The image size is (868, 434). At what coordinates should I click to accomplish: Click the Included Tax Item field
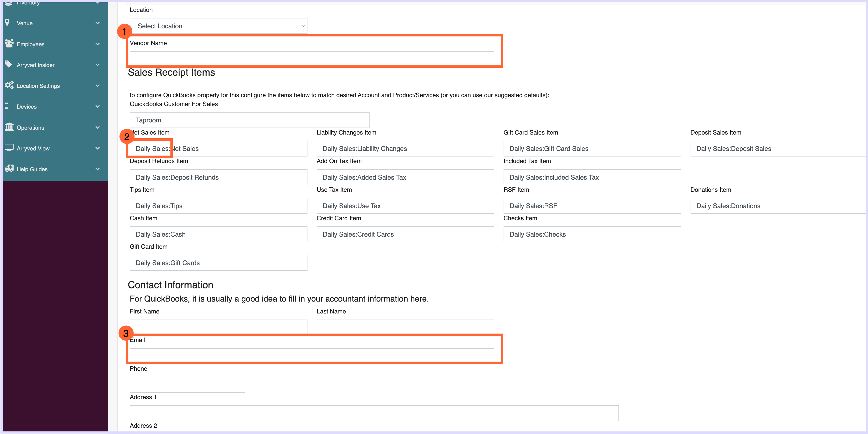click(x=592, y=177)
